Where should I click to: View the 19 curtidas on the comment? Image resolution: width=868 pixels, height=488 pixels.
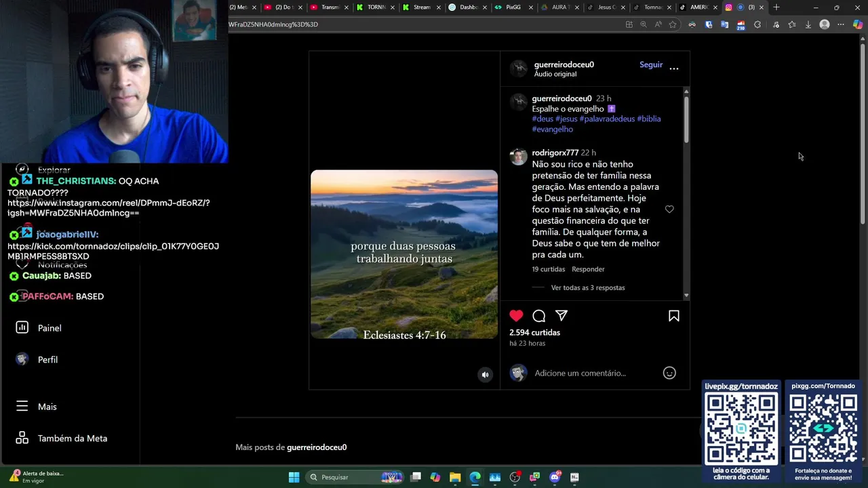tap(549, 269)
